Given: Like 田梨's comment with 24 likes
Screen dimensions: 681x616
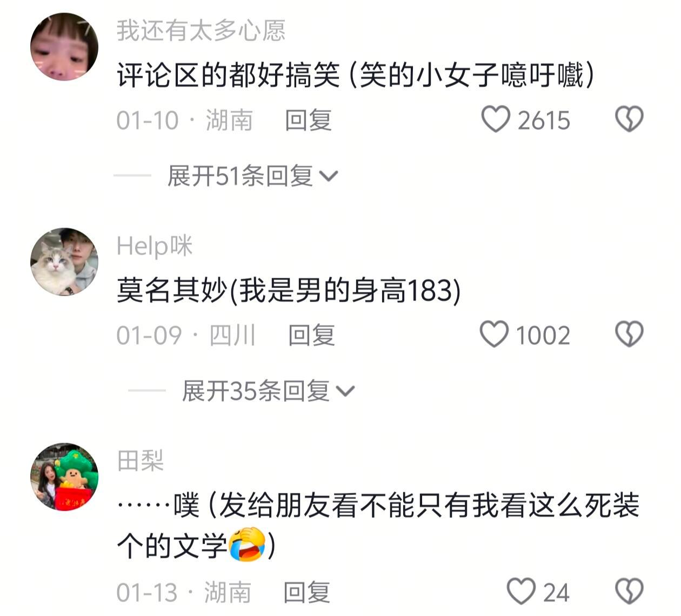Looking at the screenshot, I should click(x=521, y=592).
